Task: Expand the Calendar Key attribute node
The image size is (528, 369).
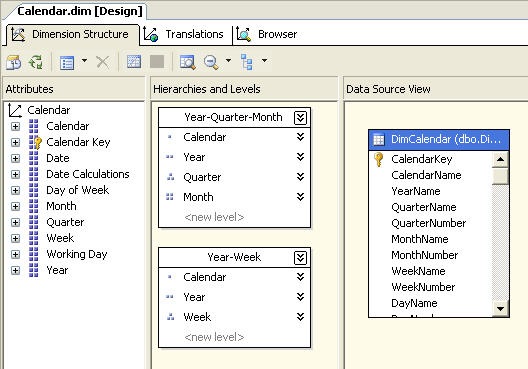Action: point(15,142)
